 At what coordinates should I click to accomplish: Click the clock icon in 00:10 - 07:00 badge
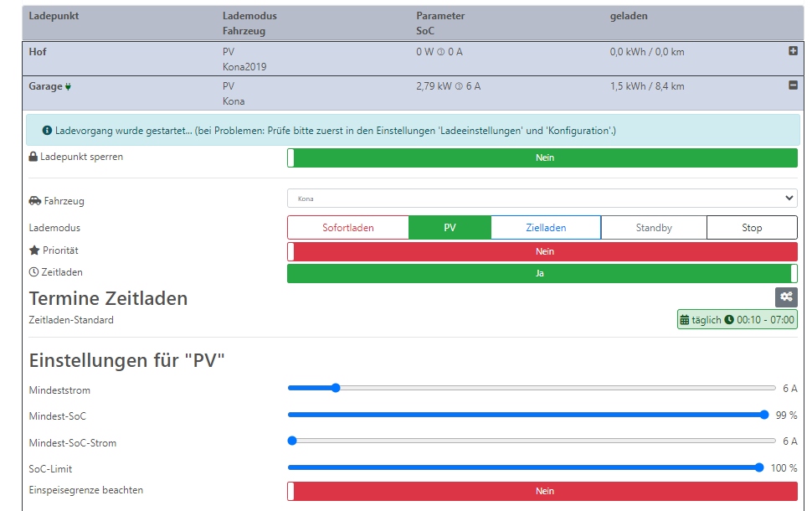[729, 320]
